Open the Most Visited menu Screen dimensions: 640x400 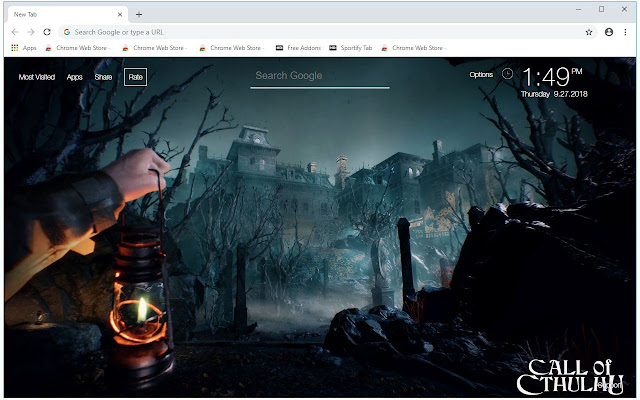pos(37,77)
